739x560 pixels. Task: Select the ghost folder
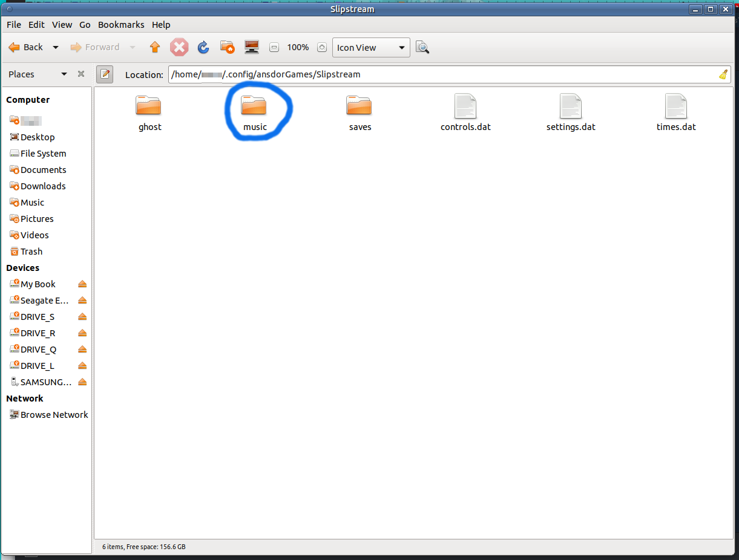(149, 114)
